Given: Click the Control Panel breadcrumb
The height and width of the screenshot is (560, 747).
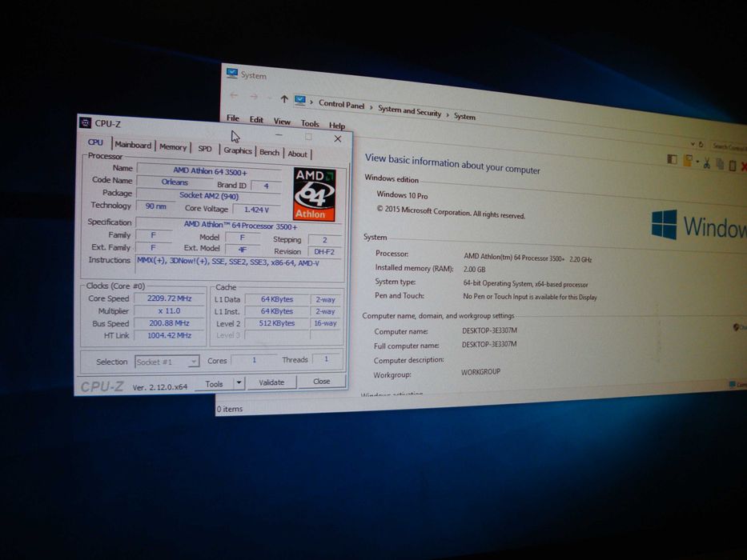Looking at the screenshot, I should tap(341, 104).
